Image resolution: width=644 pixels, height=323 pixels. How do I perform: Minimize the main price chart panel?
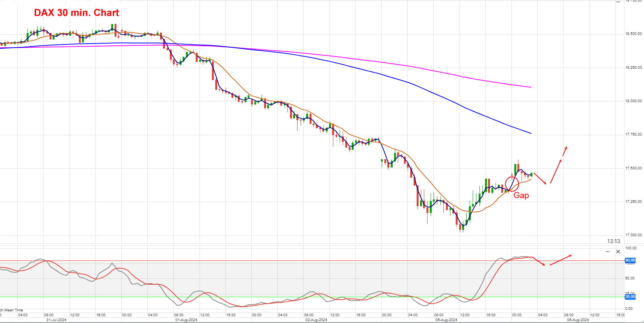pyautogui.click(x=618, y=2)
